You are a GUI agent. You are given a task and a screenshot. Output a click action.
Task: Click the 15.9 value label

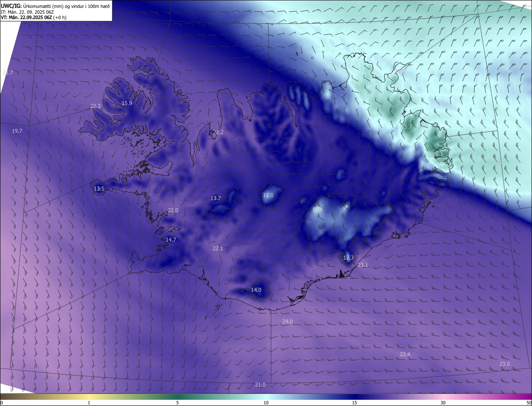tap(127, 103)
